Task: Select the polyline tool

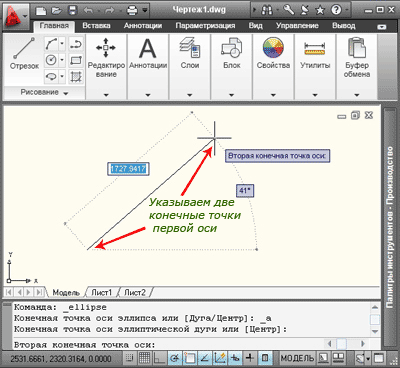Action: click(76, 44)
